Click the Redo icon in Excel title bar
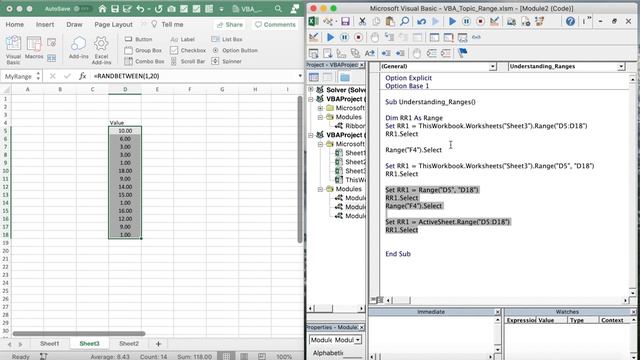 [158, 9]
